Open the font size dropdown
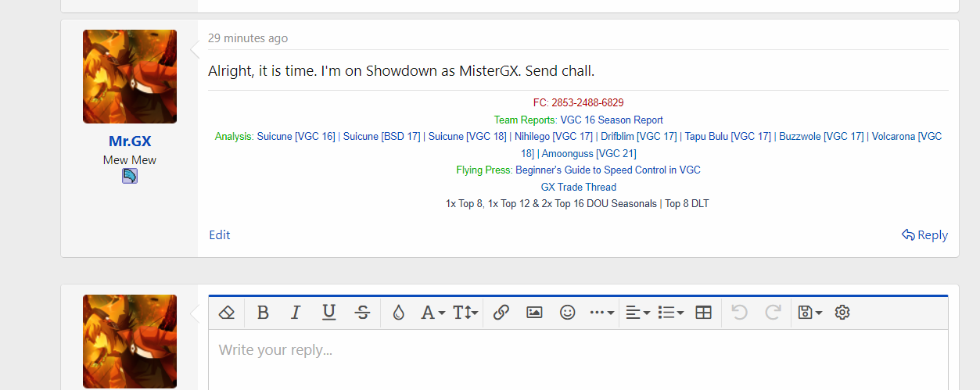The image size is (980, 390). click(x=465, y=313)
